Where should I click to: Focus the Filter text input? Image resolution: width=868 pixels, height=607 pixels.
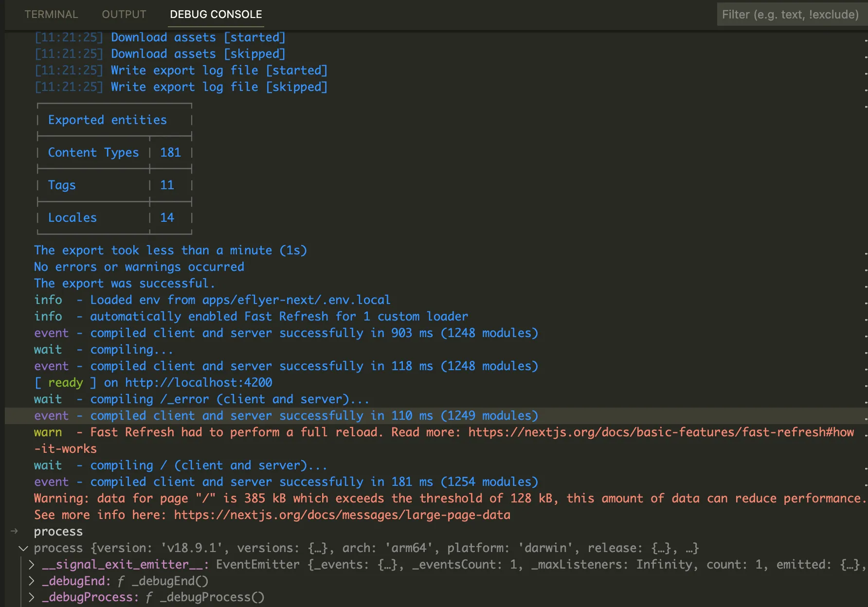point(790,15)
